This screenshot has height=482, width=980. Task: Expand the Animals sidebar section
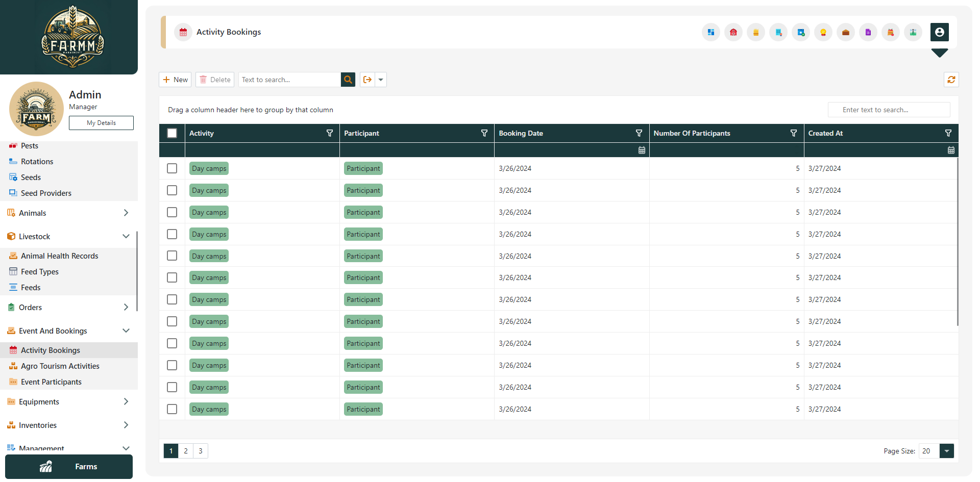point(126,213)
